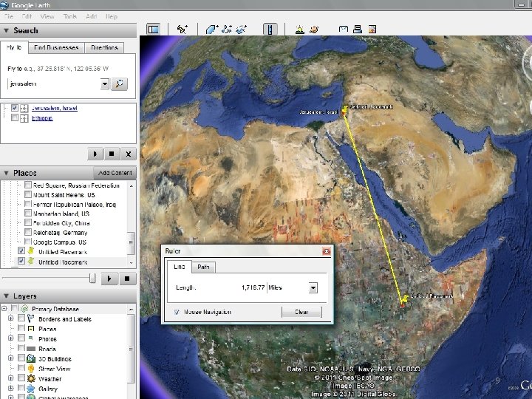
Task: Check the Manhattan Island checkbox
Action: point(28,213)
